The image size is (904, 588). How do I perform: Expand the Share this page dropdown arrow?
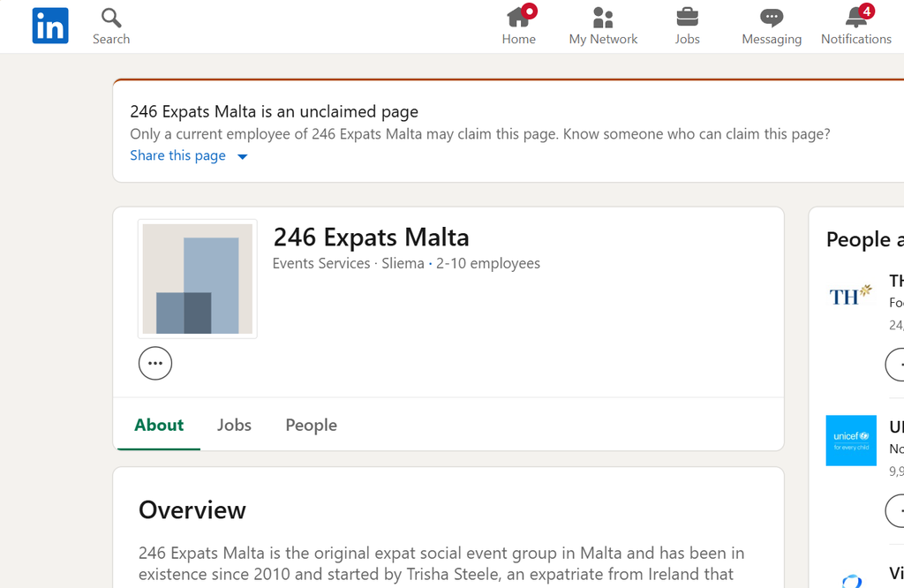[243, 157]
